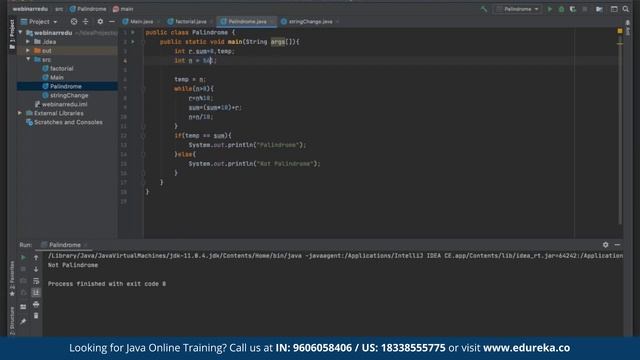Click the print console output icon

[36, 304]
